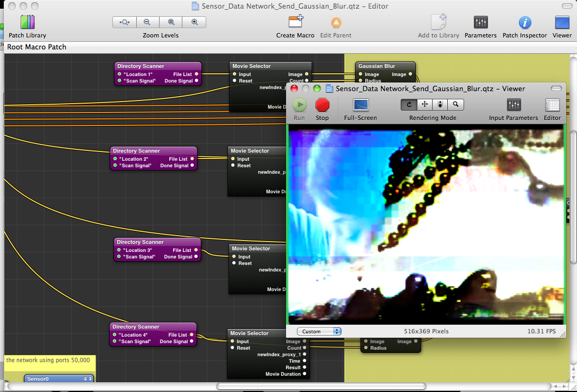Stop the composition with the red Stop button
Viewport: 577px width, 392px height.
coord(322,105)
